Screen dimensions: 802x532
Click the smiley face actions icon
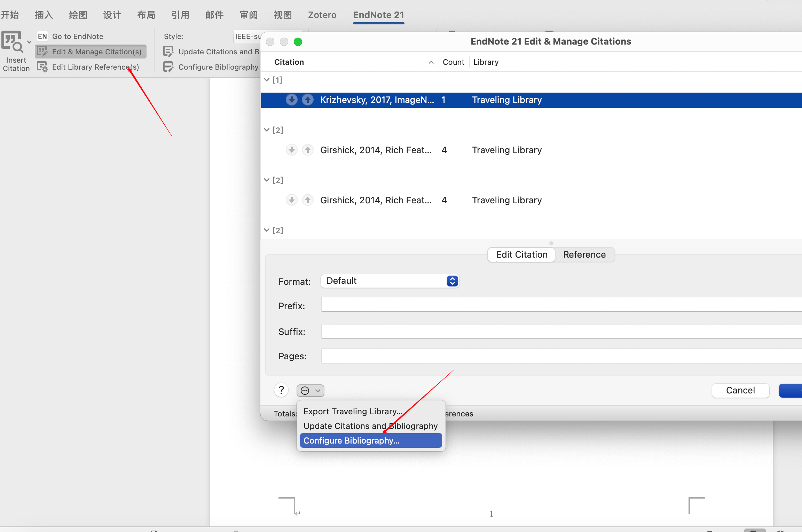(305, 391)
